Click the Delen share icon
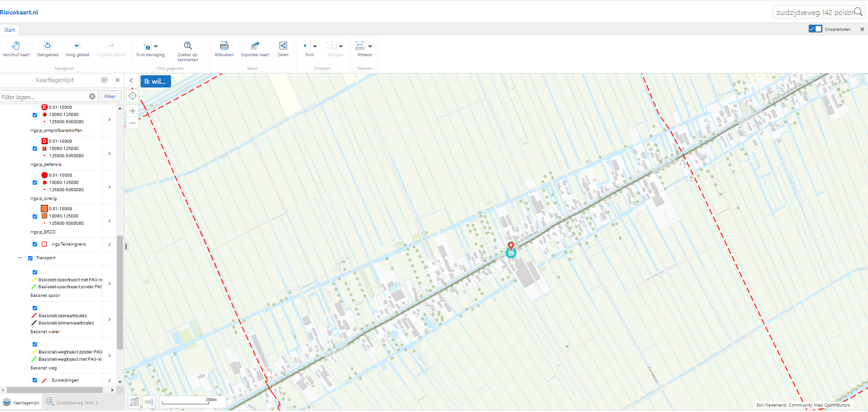Viewport: 868px width, 412px height. [283, 46]
